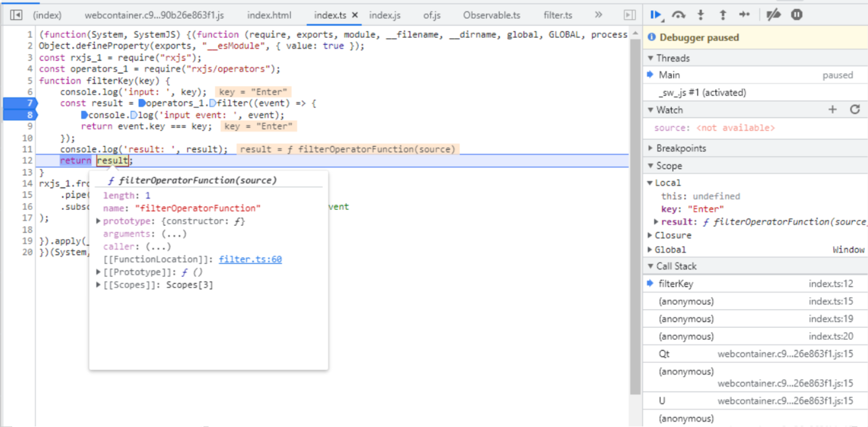The width and height of the screenshot is (868, 427).
Task: Collapse the Local scope
Action: coord(650,183)
